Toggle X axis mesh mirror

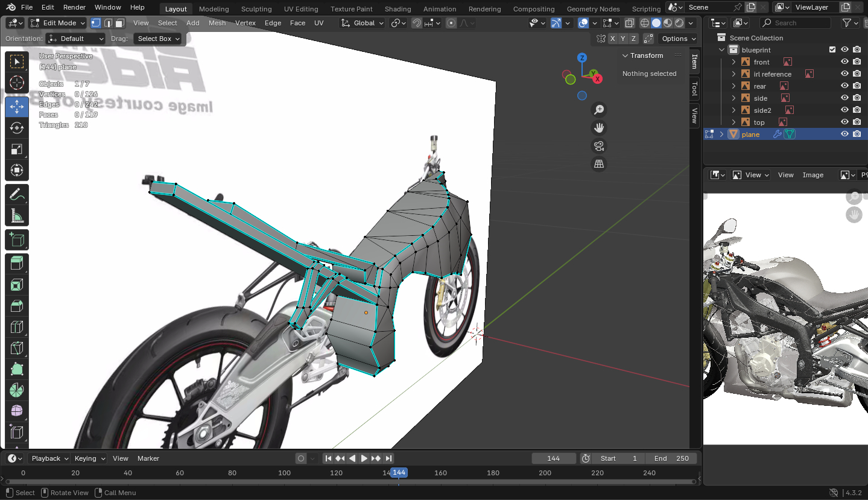click(613, 39)
